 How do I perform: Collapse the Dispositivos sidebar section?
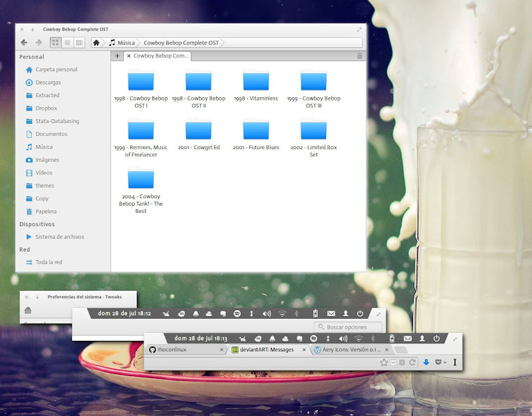pos(37,224)
